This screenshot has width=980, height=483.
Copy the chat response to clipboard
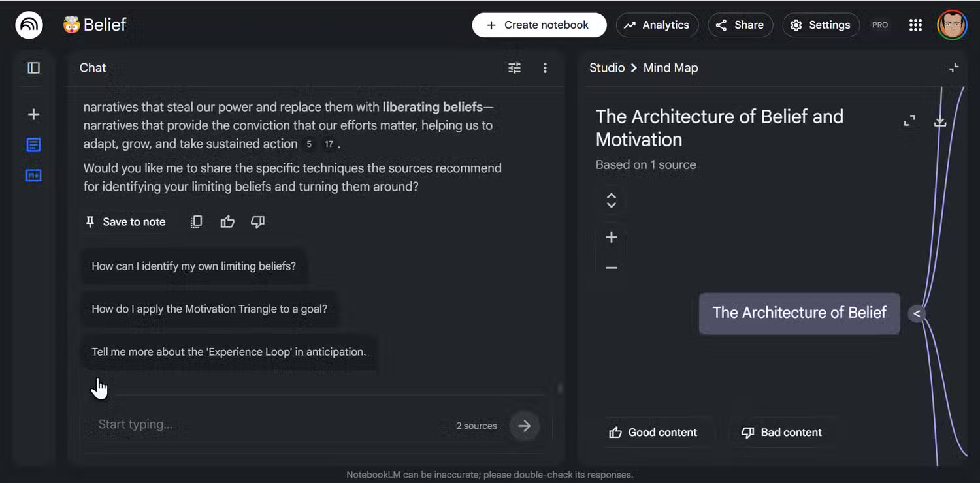click(196, 222)
